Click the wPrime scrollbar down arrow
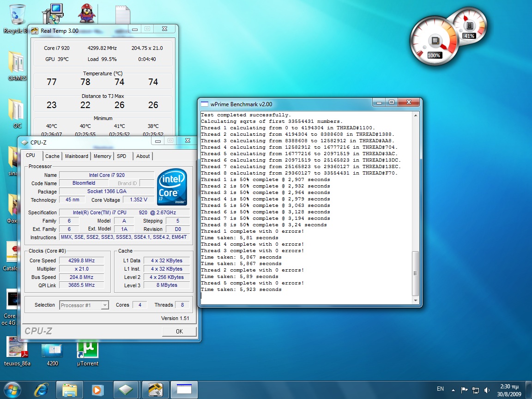The image size is (532, 399). coord(416,300)
